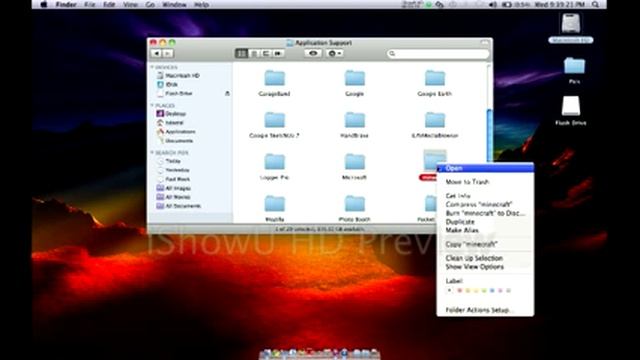Viewport: 640px width, 360px height.
Task: Choose Get Info in the context menu
Action: [x=485, y=196]
